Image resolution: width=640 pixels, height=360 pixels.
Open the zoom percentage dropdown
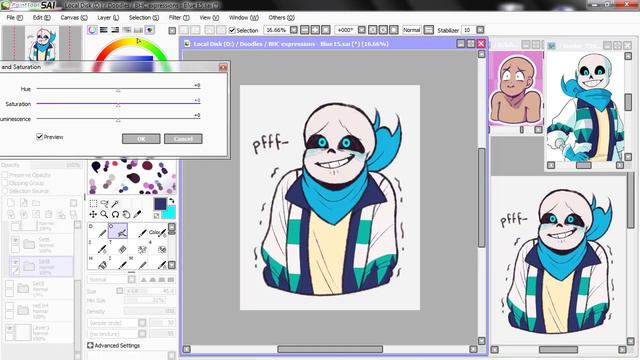(x=294, y=30)
